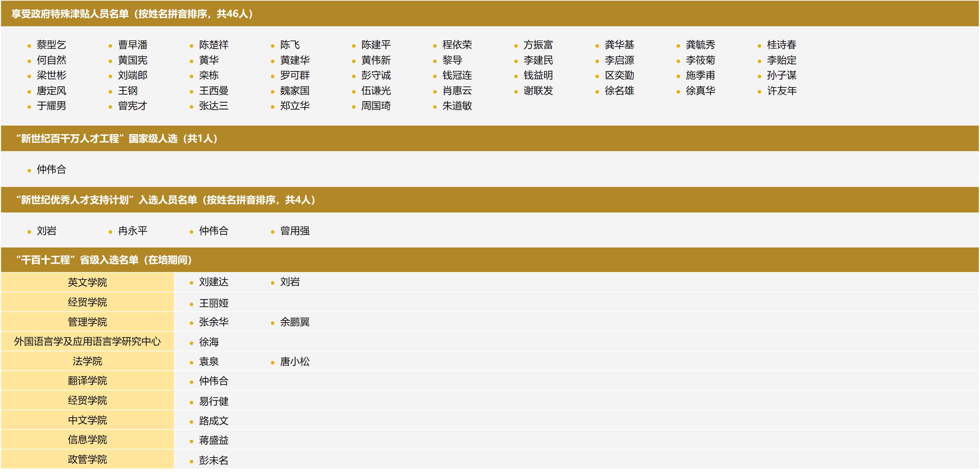The width and height of the screenshot is (980, 472).
Task: Select the name 陈楚祥
Action: [x=214, y=45]
